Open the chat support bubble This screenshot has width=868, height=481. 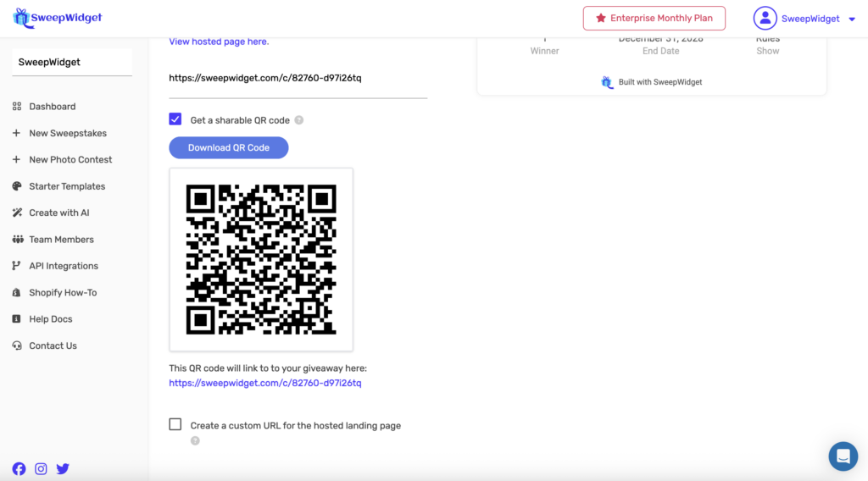(x=843, y=456)
